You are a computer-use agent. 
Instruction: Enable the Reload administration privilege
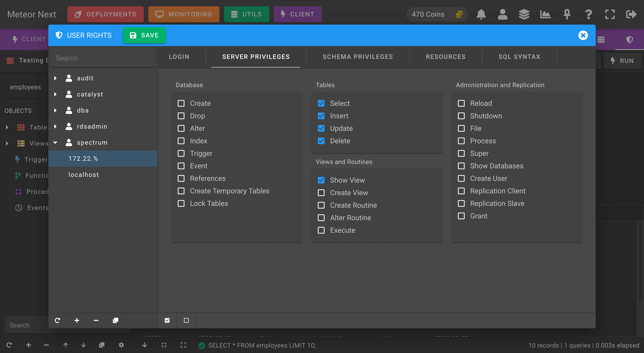coord(461,103)
